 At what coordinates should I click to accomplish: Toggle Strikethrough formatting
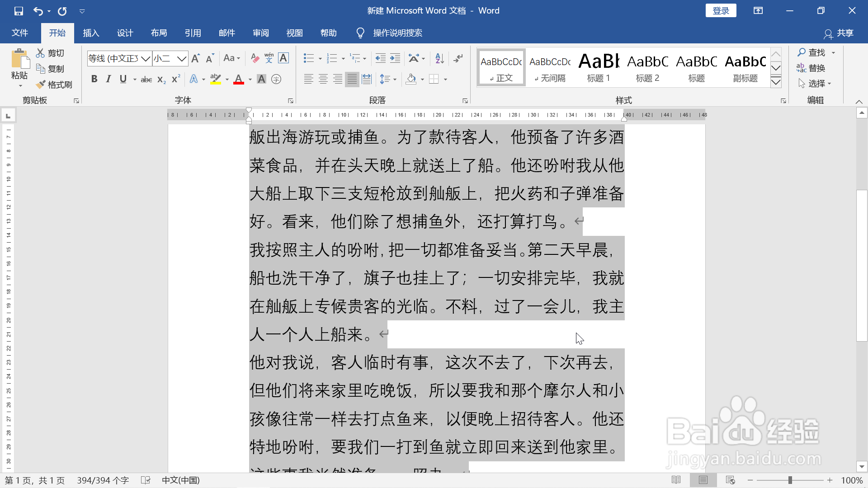[x=146, y=80]
